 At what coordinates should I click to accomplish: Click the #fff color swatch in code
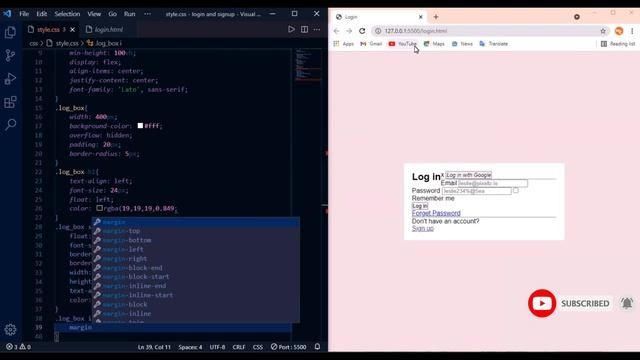[140, 126]
